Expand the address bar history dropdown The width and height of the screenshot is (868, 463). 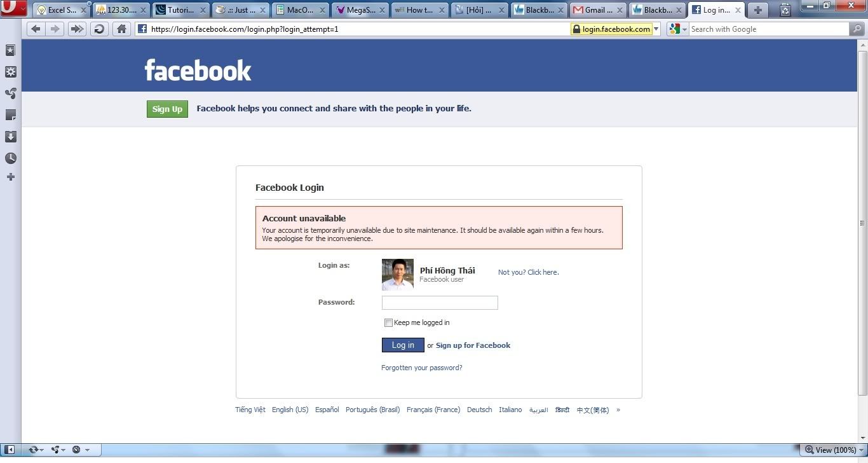tap(656, 29)
